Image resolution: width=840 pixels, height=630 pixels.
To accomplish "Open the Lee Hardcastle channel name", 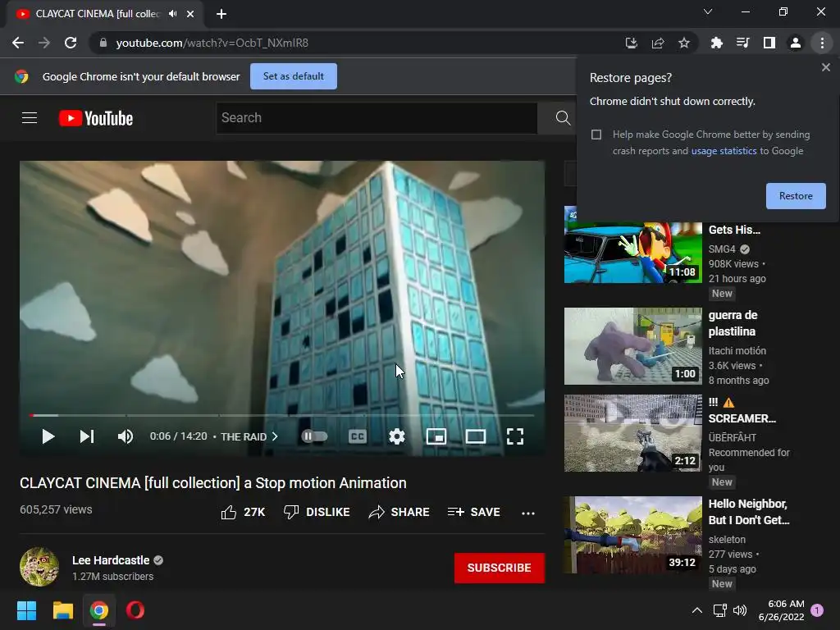I will pyautogui.click(x=111, y=560).
